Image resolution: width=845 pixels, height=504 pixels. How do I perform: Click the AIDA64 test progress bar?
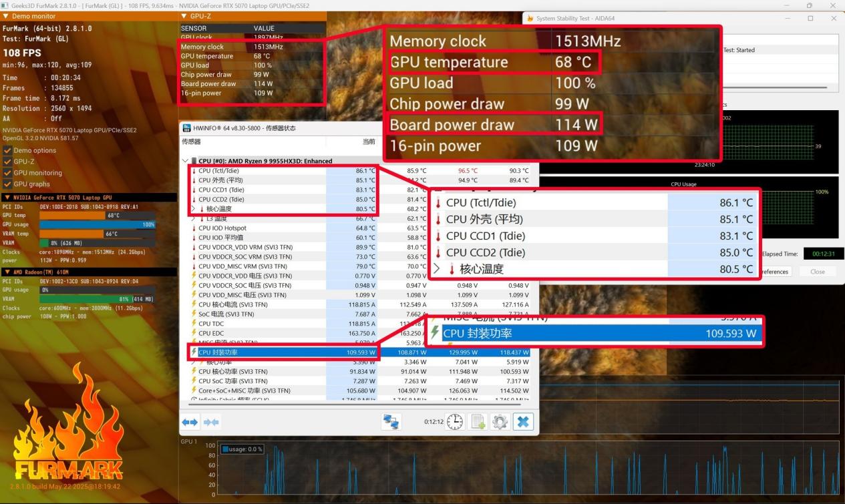(x=775, y=87)
